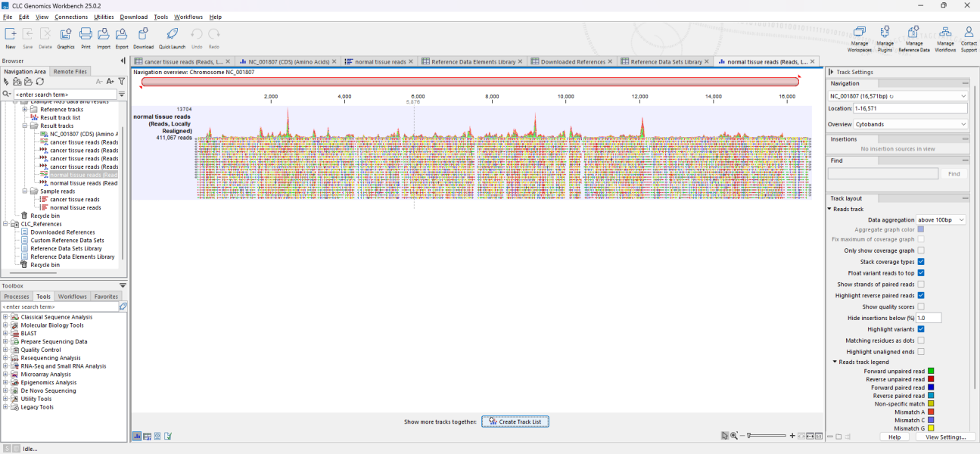Screen dimensions: 980x454
Task: Open the Utilities menu
Action: coord(104,17)
